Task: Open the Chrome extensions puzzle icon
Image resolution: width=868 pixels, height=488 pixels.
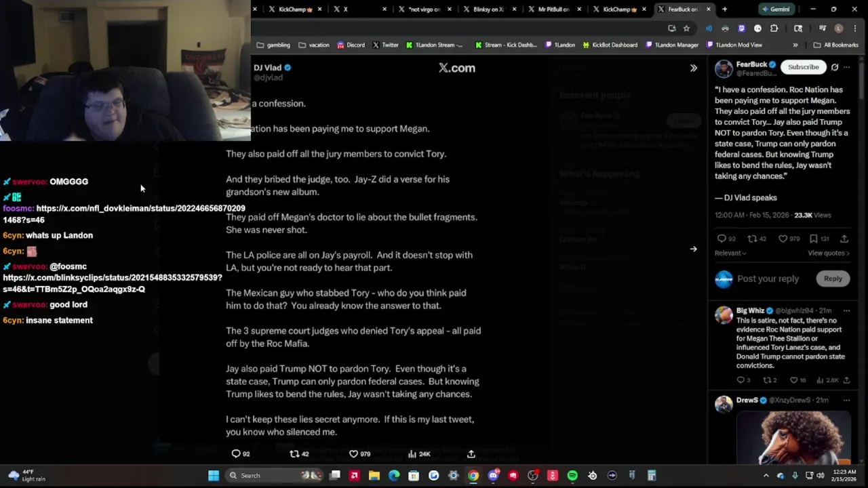Action: 774,28
